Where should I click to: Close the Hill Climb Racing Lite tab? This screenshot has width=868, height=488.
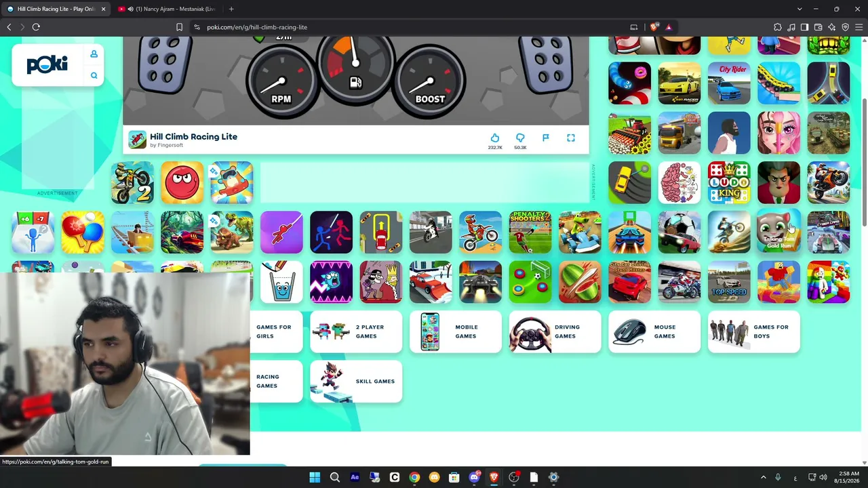point(104,9)
